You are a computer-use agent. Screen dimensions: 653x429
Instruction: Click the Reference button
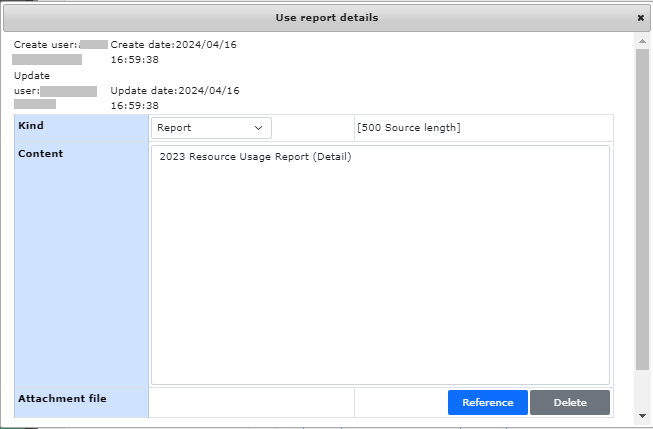click(488, 402)
